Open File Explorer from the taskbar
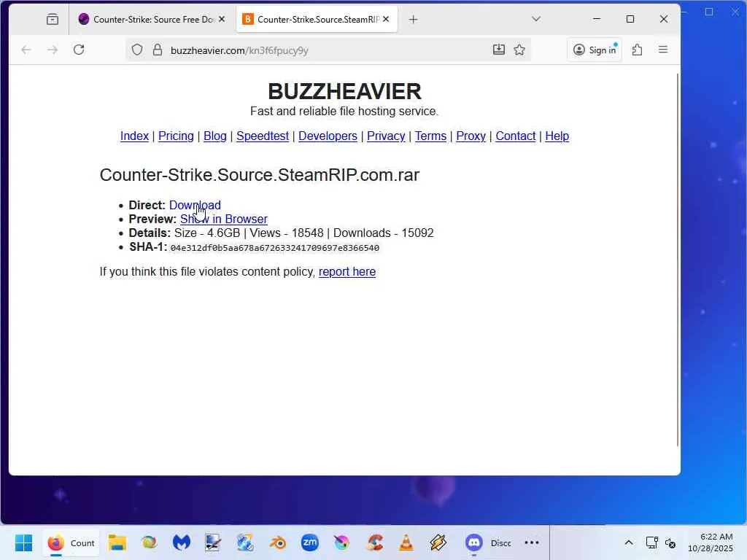The image size is (747, 560). coord(117,542)
